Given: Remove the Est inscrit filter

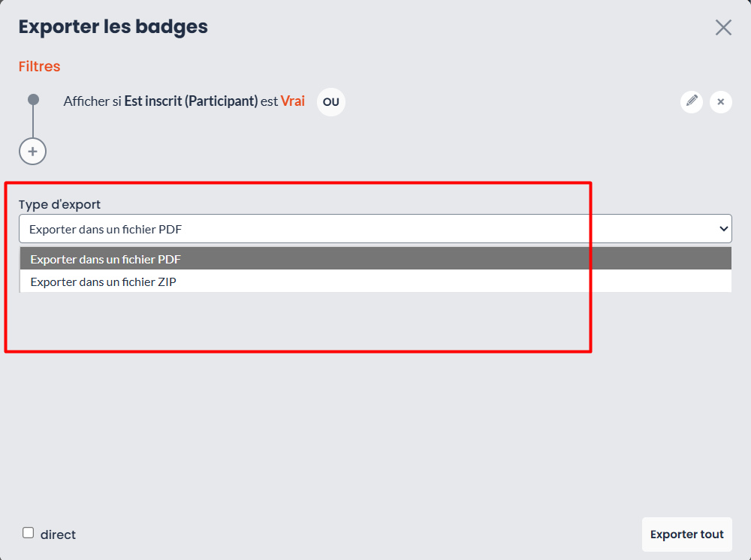Looking at the screenshot, I should pyautogui.click(x=720, y=101).
